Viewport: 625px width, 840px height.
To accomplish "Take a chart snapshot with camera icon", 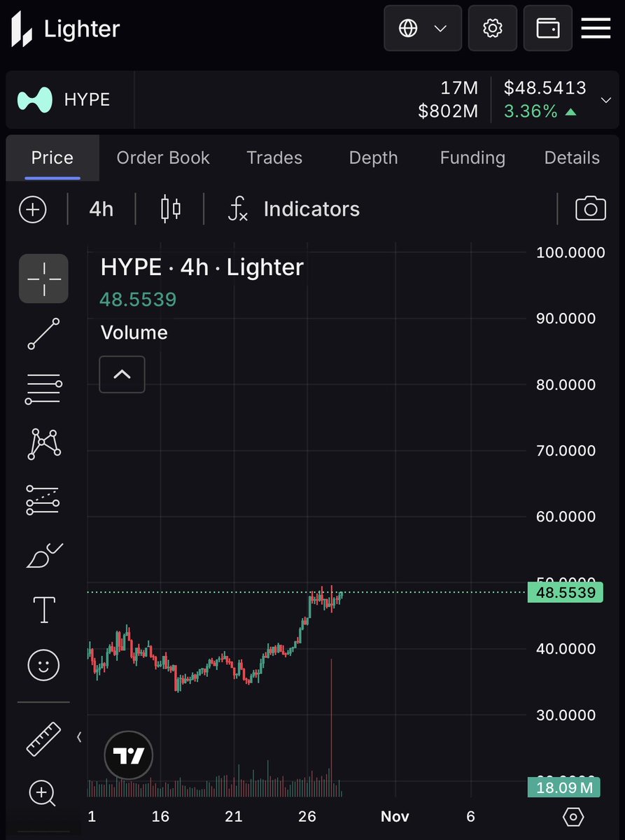I will 590,209.
